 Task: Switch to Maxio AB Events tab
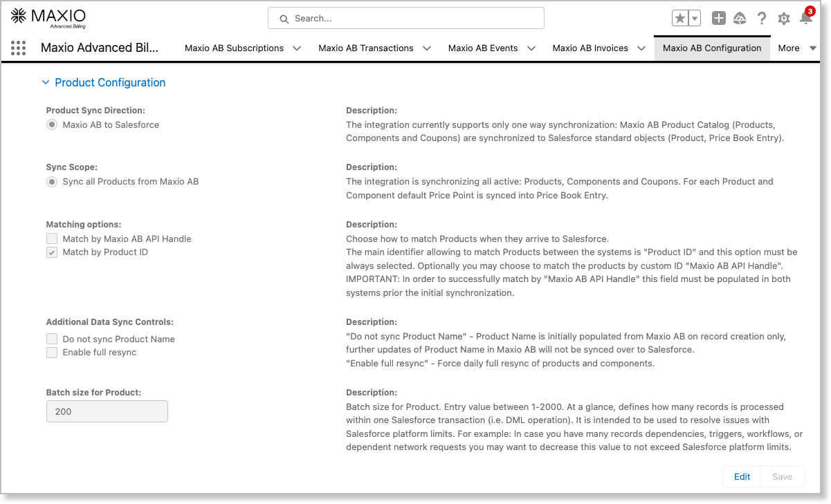pyautogui.click(x=482, y=48)
